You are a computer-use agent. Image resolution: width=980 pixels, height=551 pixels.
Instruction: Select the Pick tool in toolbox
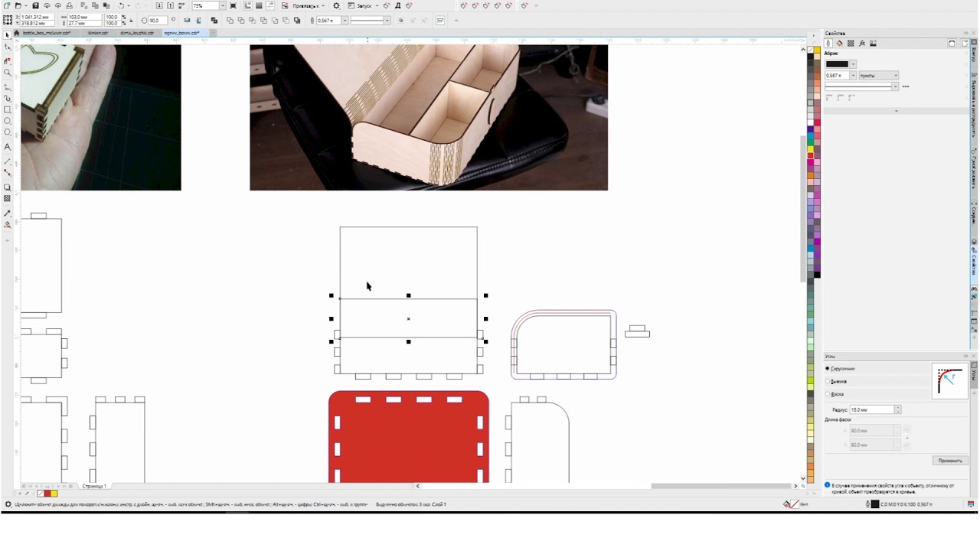pos(8,35)
